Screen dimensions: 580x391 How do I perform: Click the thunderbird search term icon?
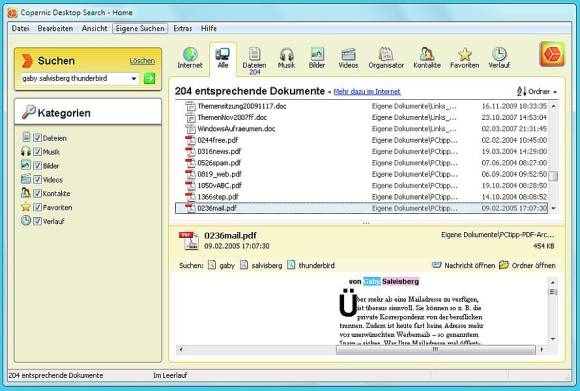pos(291,265)
